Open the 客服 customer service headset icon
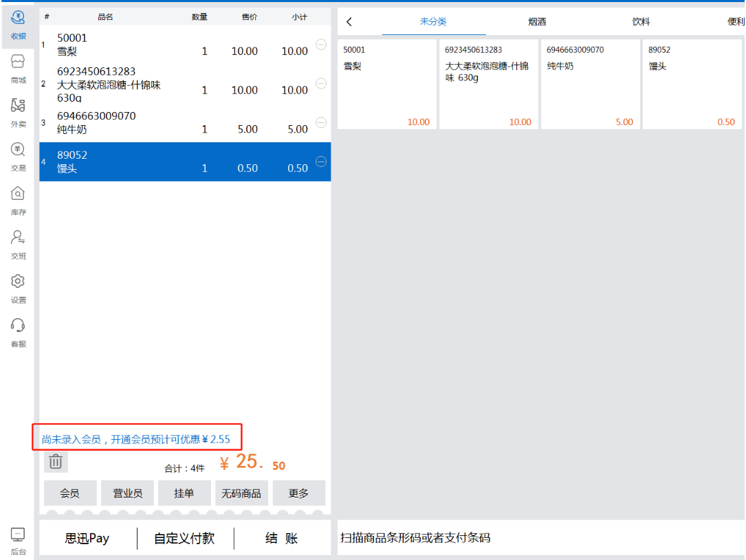Screen dimensions: 746x560 [18, 333]
